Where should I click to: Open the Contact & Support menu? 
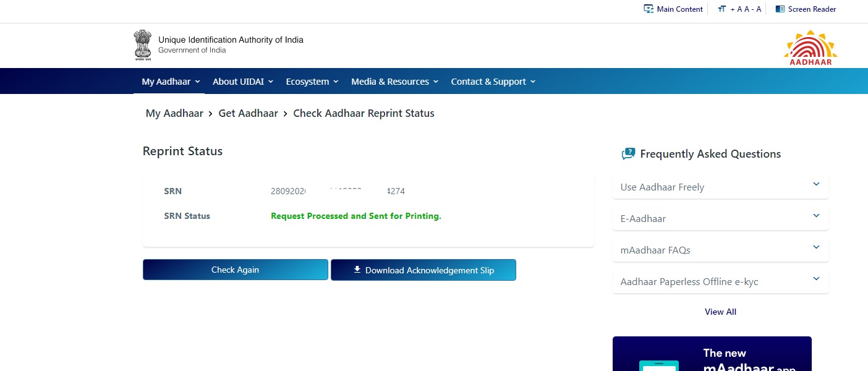(x=493, y=82)
